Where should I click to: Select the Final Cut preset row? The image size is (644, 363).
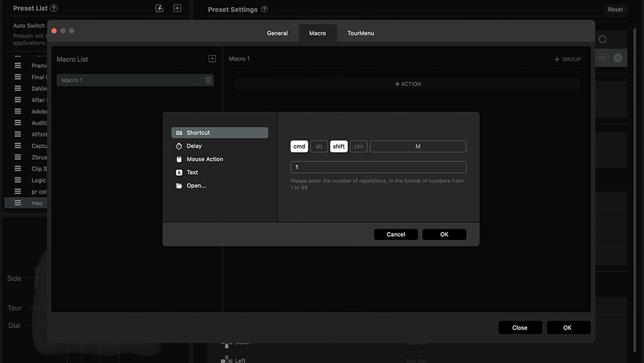[26, 77]
